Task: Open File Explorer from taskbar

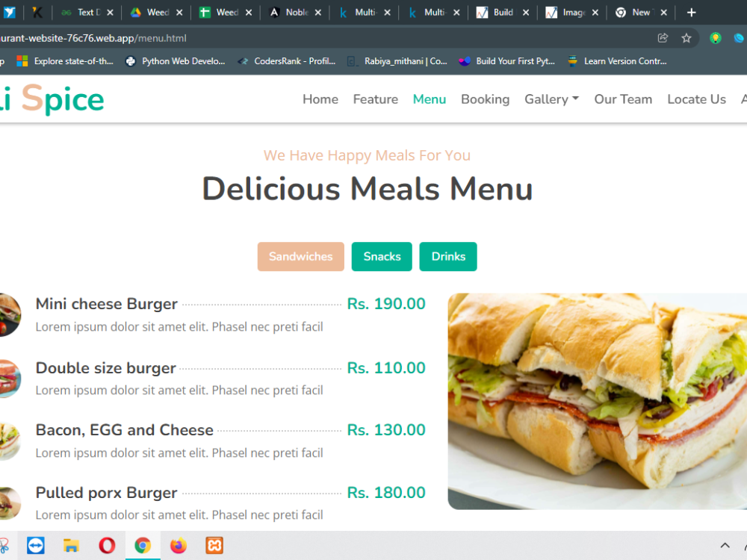Action: tap(71, 545)
